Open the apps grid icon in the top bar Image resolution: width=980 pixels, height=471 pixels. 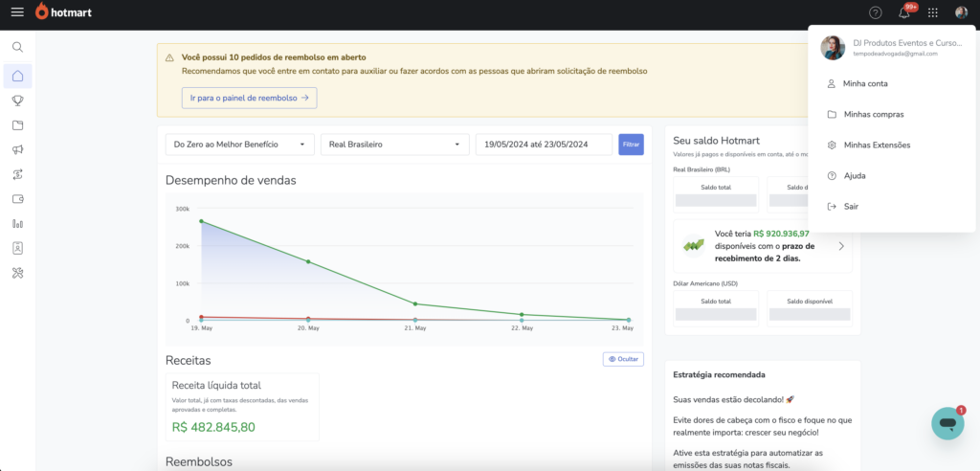[933, 12]
